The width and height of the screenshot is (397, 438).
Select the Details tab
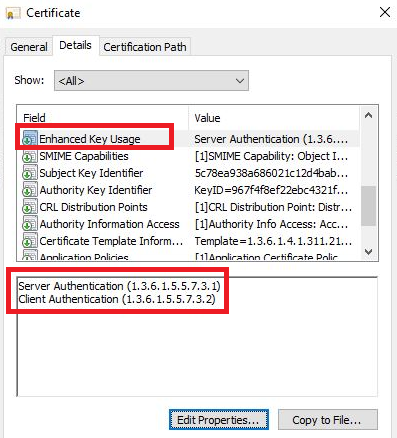point(75,45)
